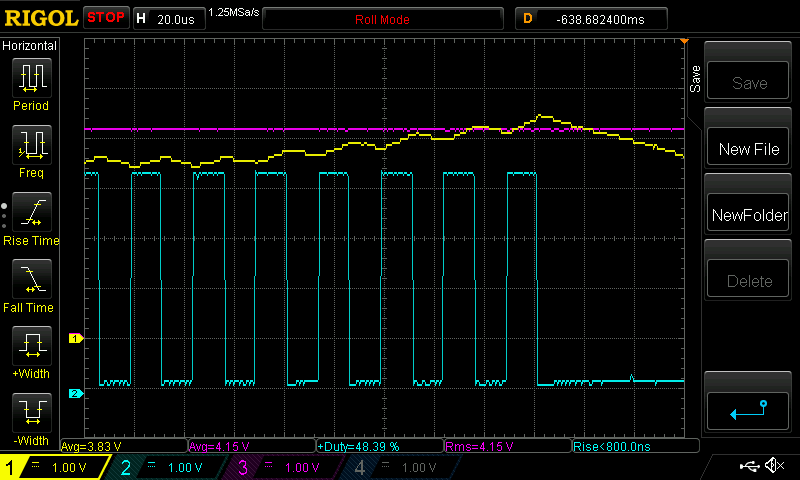800x480 pixels.
Task: Select the +Width measurement icon
Action: [x=30, y=347]
